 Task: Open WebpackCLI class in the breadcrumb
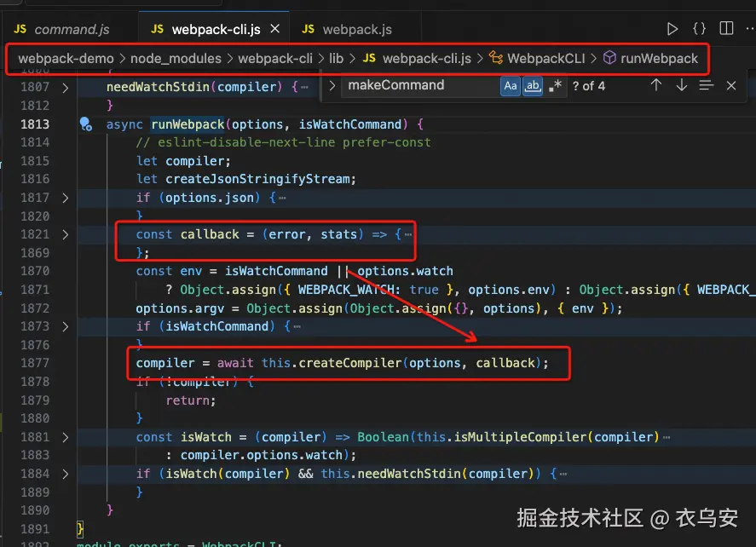tap(537, 58)
